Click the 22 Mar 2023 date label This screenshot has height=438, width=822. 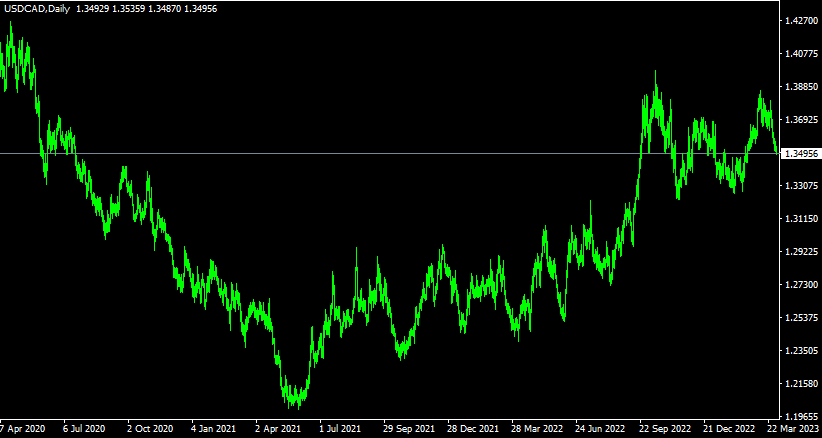[795, 429]
